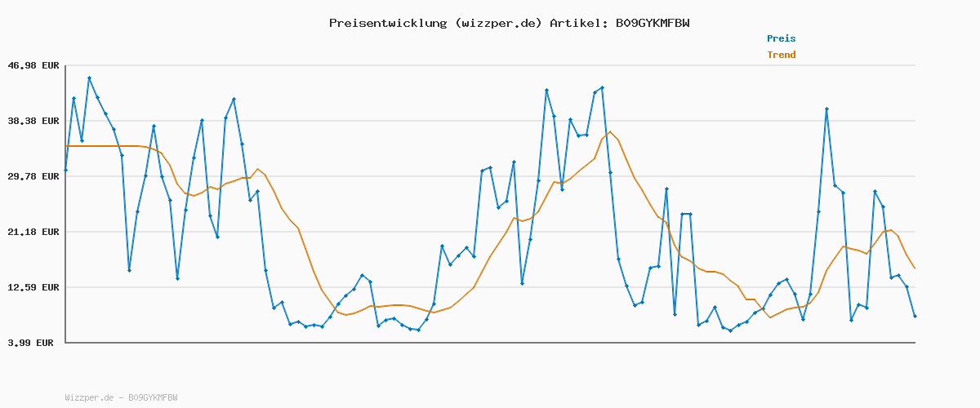Click the first price data point at left edge
Viewport: 980px width, 408px height.
65,170
